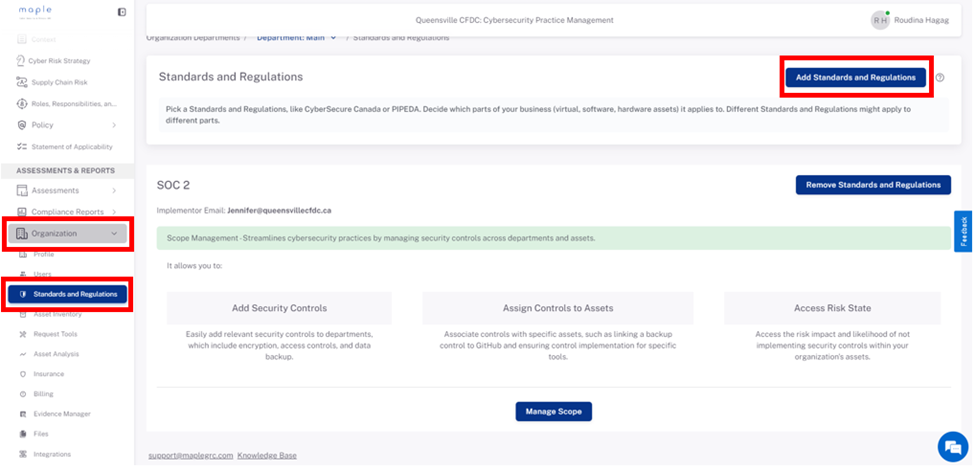Viewport: 975px width, 470px height.
Task: Open the live chat bubble icon
Action: [953, 447]
